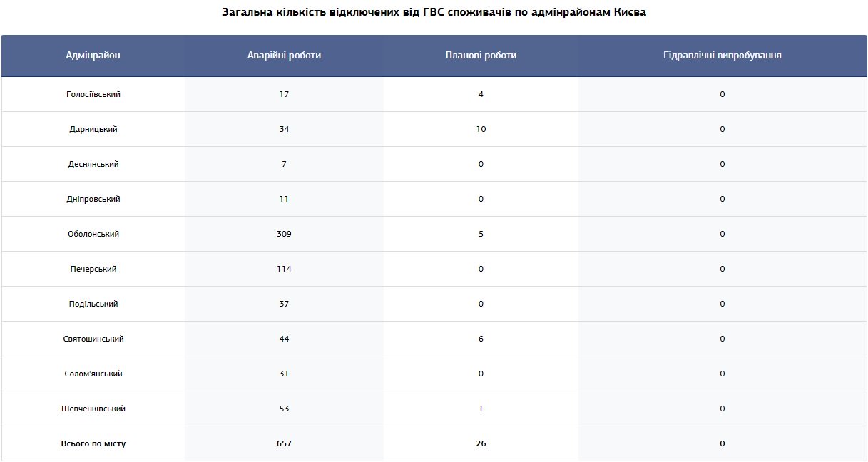Image resolution: width=868 pixels, height=462 pixels.
Task: Click the Всього по місту total label
Action: point(93,443)
